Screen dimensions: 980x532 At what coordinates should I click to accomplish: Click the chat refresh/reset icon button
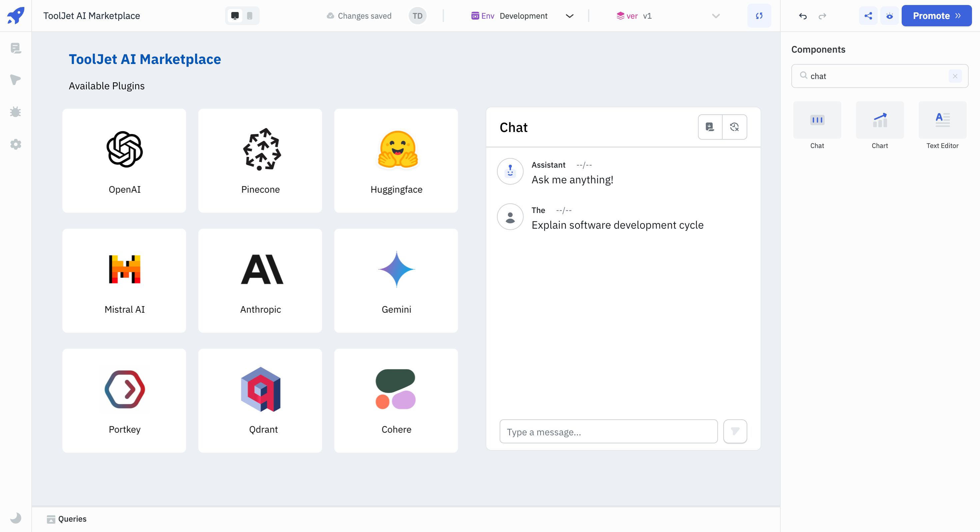734,126
